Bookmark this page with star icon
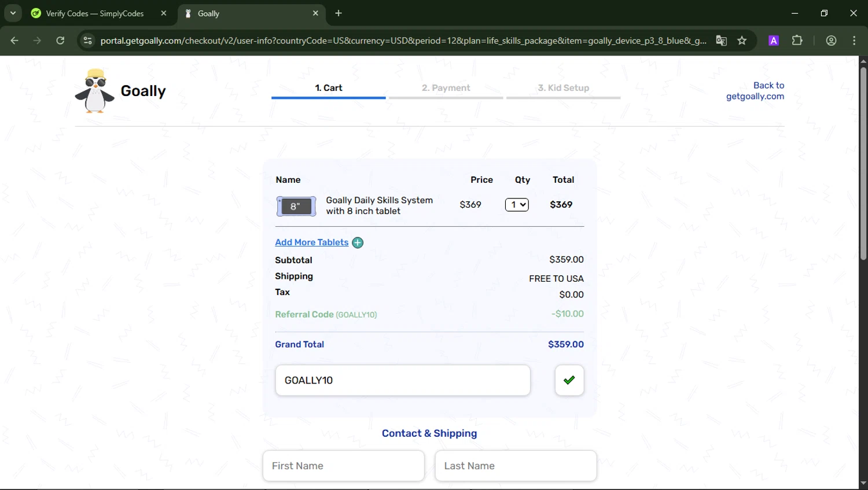This screenshot has width=868, height=490. (742, 40)
